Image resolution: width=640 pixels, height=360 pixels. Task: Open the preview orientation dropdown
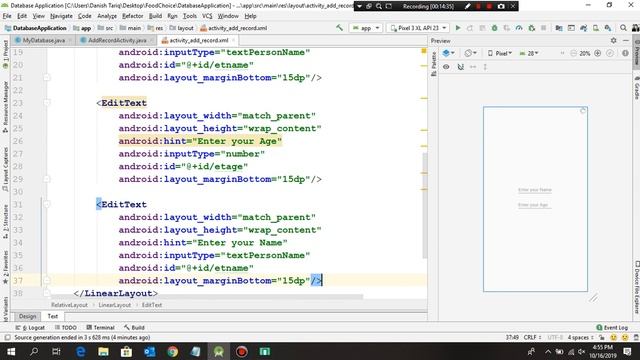click(x=471, y=53)
